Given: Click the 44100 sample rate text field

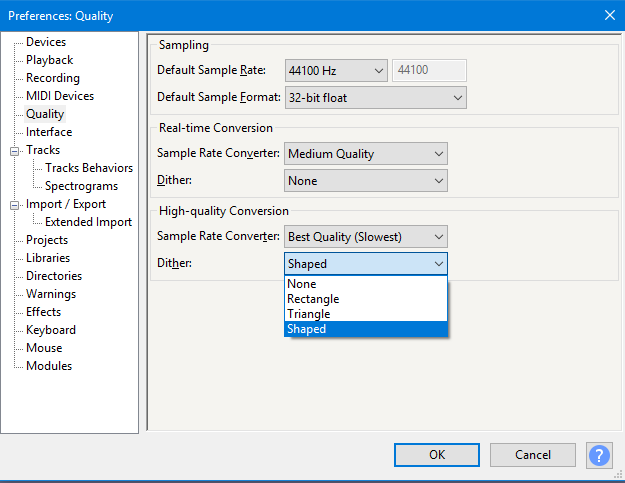Looking at the screenshot, I should tap(429, 70).
